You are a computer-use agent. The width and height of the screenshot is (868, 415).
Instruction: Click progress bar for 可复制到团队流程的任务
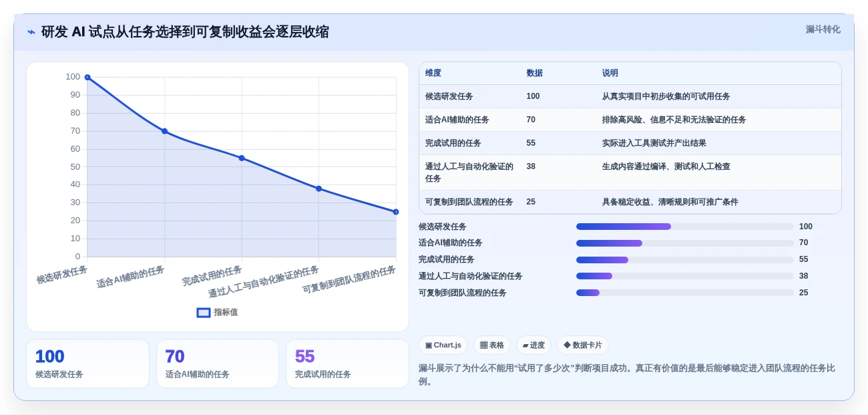click(x=685, y=293)
